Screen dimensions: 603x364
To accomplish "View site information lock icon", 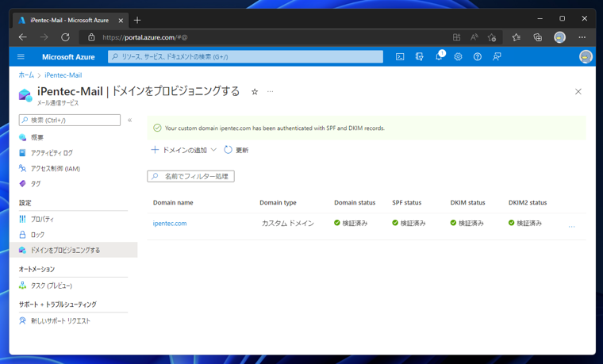I will coord(91,37).
